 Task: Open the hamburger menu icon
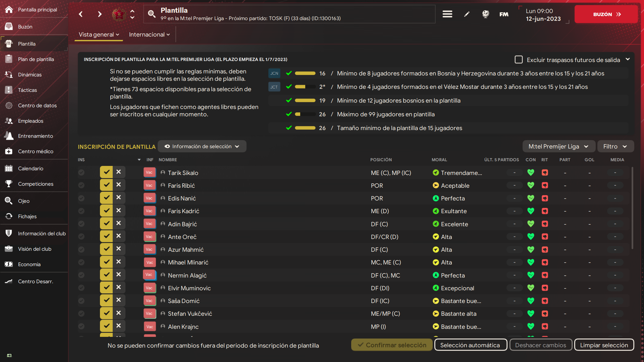pos(447,14)
